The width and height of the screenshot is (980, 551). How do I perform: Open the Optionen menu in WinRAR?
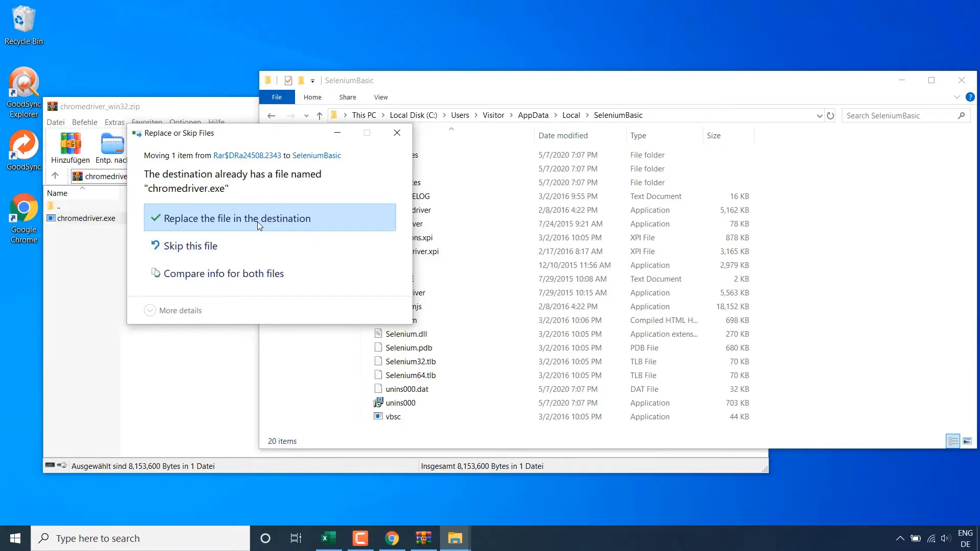pyautogui.click(x=185, y=122)
